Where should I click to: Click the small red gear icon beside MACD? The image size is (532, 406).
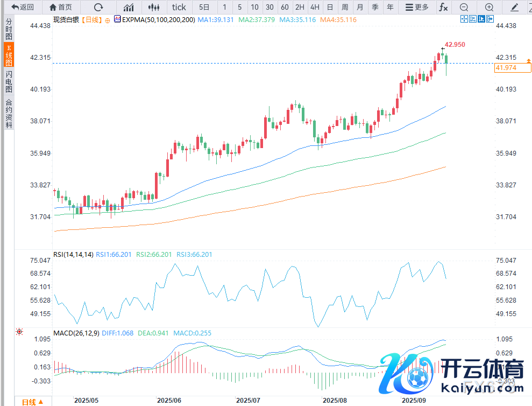click(x=20, y=332)
